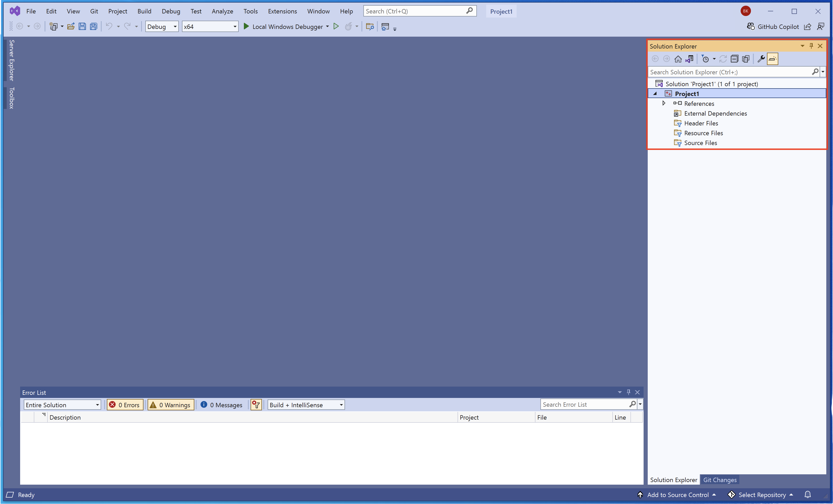The image size is (833, 504).
Task: Click Find in Files toolbar icon
Action: [370, 26]
